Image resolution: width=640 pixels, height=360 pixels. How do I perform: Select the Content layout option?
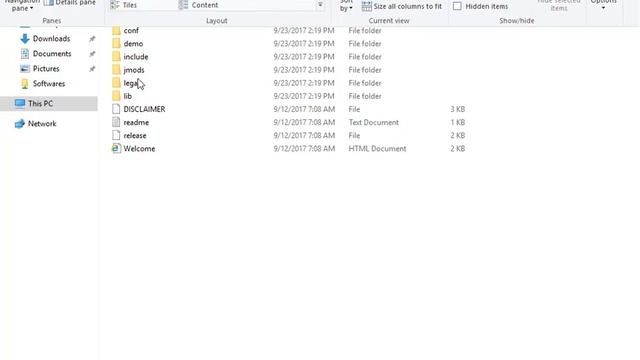(x=199, y=5)
